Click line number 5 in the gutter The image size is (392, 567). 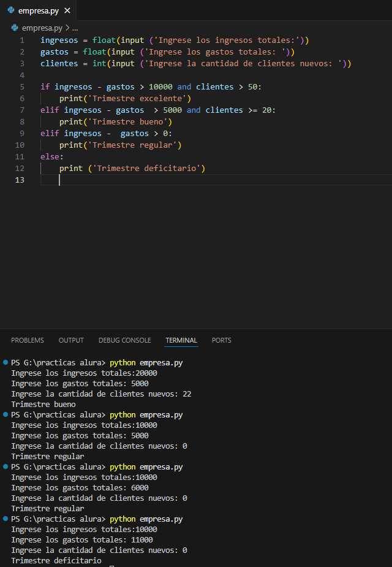(x=22, y=86)
